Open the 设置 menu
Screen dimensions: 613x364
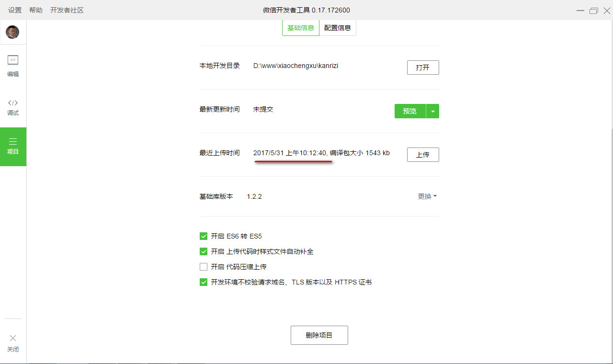click(15, 10)
